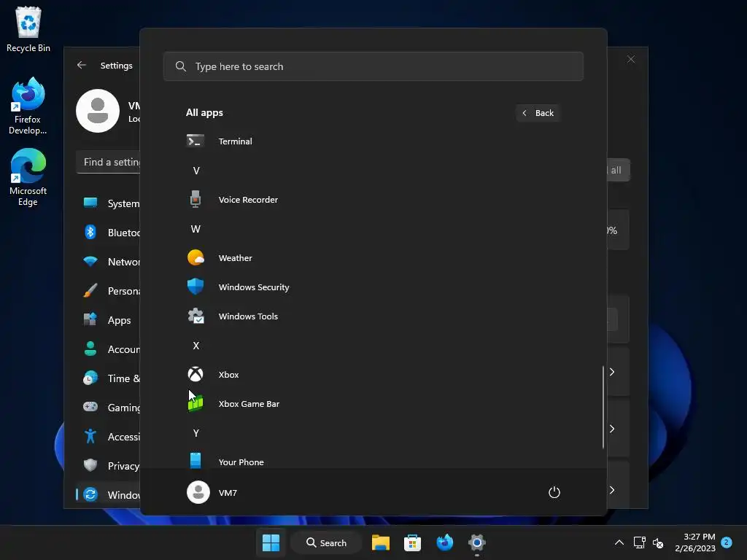This screenshot has height=560, width=747.
Task: Open Firefox Developer Edition desktop shortcut
Action: tap(28, 106)
